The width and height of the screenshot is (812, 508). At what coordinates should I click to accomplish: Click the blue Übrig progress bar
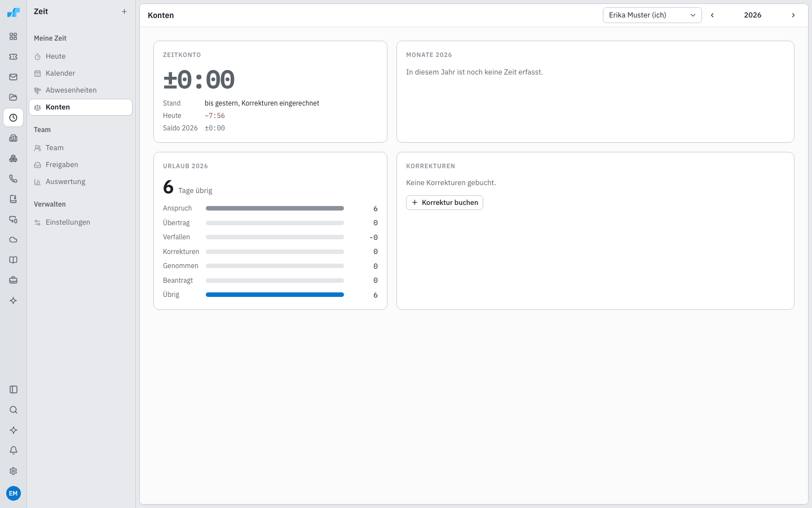click(275, 295)
